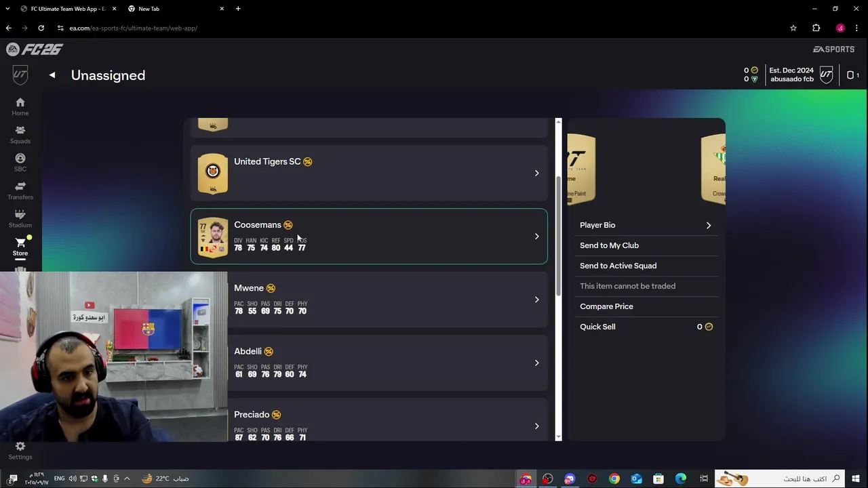Screen dimensions: 868x488
Task: Expand Mwene row chevron
Action: click(x=536, y=300)
